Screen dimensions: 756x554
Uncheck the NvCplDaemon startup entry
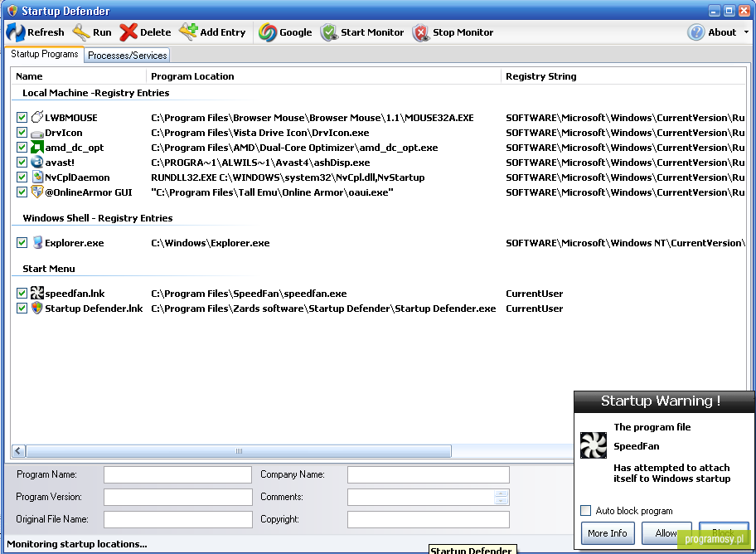coord(22,177)
